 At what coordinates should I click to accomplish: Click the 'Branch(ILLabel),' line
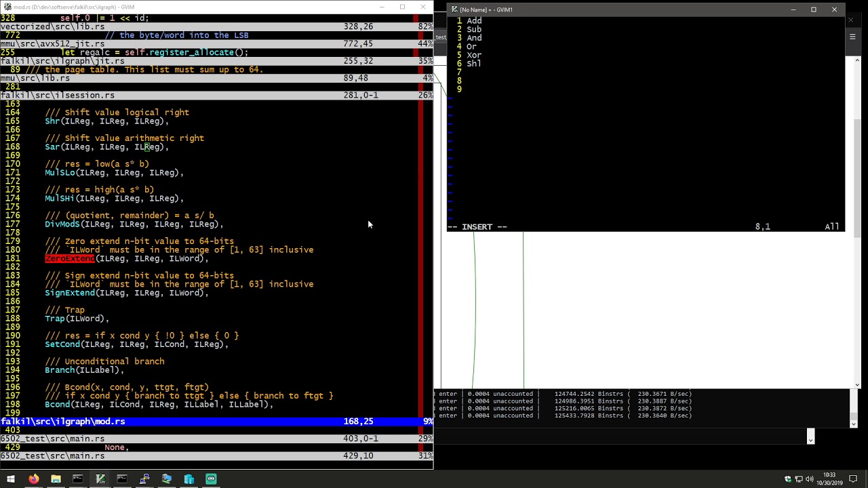coord(85,370)
